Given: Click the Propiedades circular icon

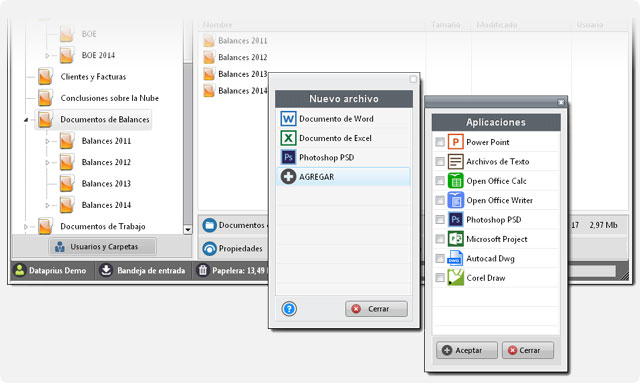Looking at the screenshot, I should pyautogui.click(x=210, y=248).
